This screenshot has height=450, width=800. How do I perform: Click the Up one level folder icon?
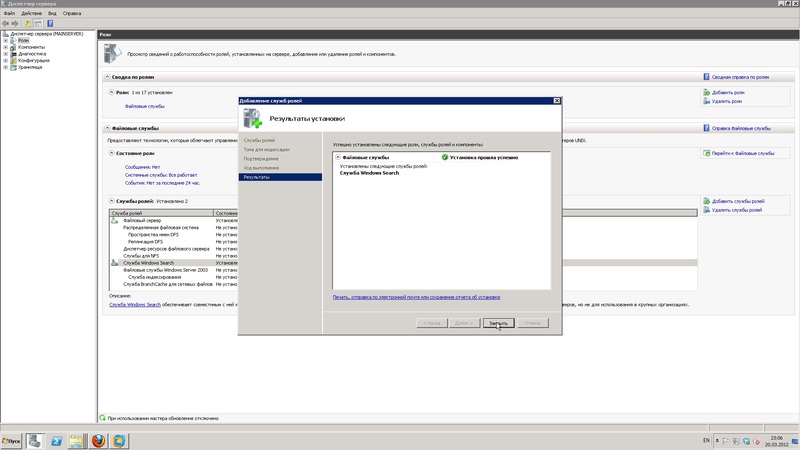tap(28, 23)
